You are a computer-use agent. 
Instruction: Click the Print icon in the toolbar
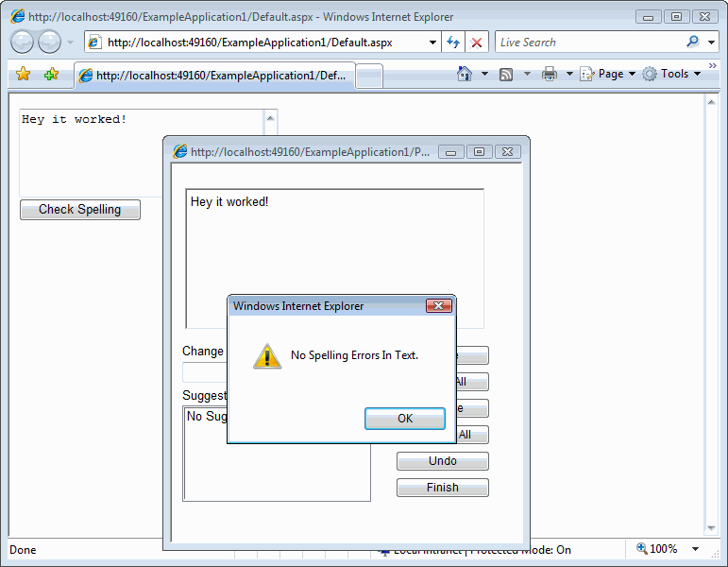pos(549,74)
